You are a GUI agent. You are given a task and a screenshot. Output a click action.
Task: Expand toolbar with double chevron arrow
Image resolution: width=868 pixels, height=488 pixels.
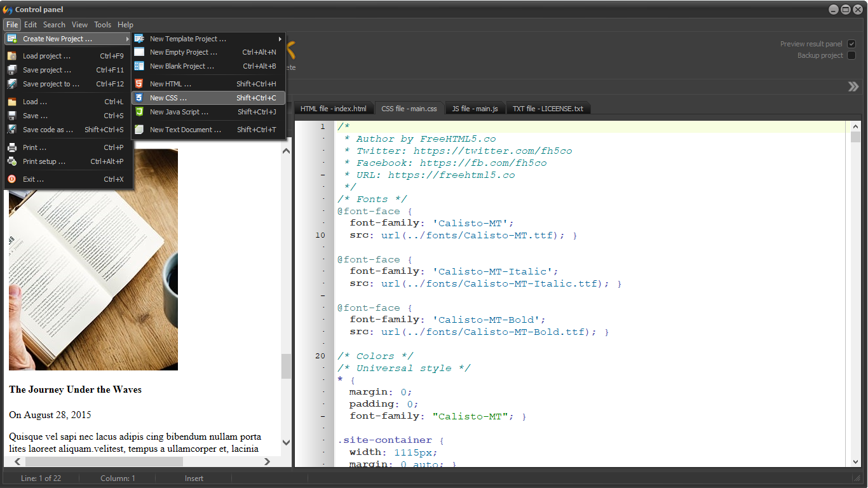tap(853, 86)
